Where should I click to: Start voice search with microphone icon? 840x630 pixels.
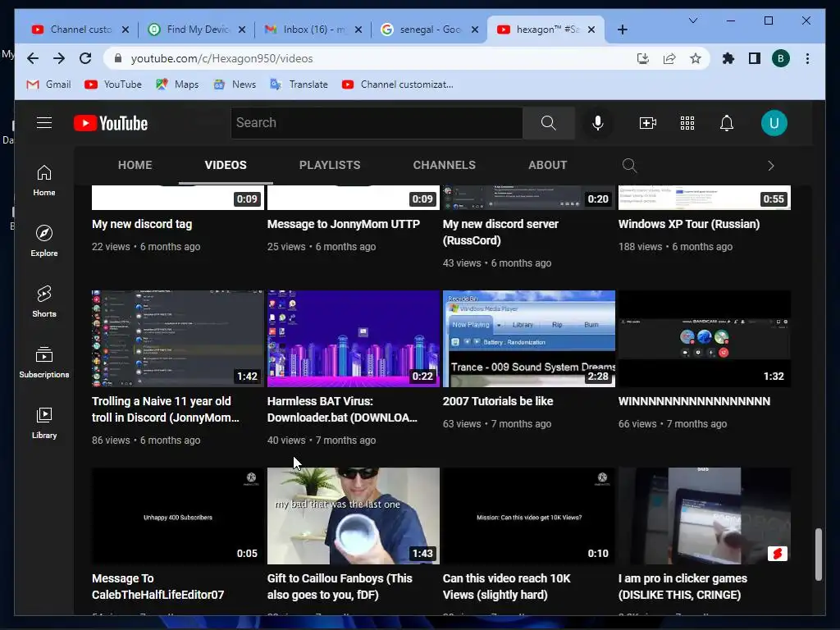tap(598, 123)
